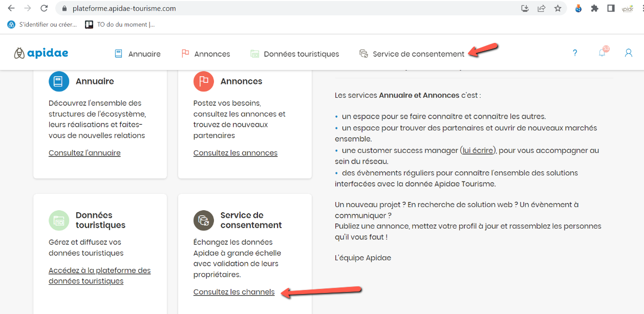Select Données touristiques in the top navigation

click(294, 54)
